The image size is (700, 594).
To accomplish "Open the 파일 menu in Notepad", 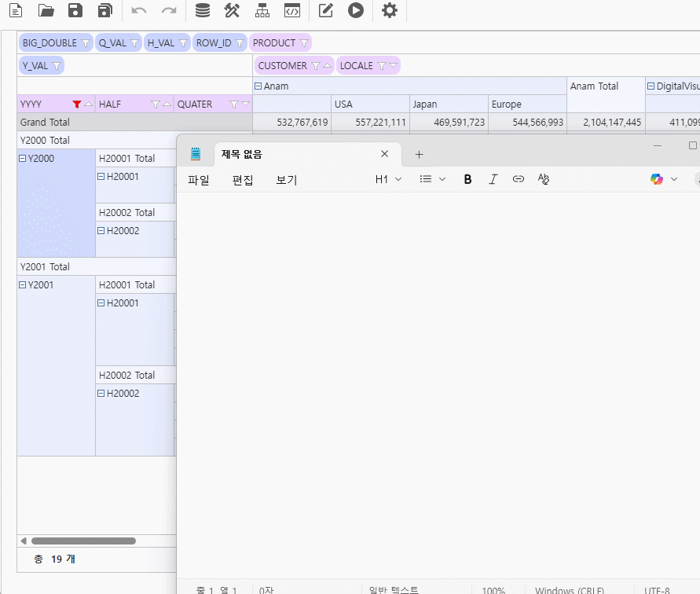I will click(199, 180).
